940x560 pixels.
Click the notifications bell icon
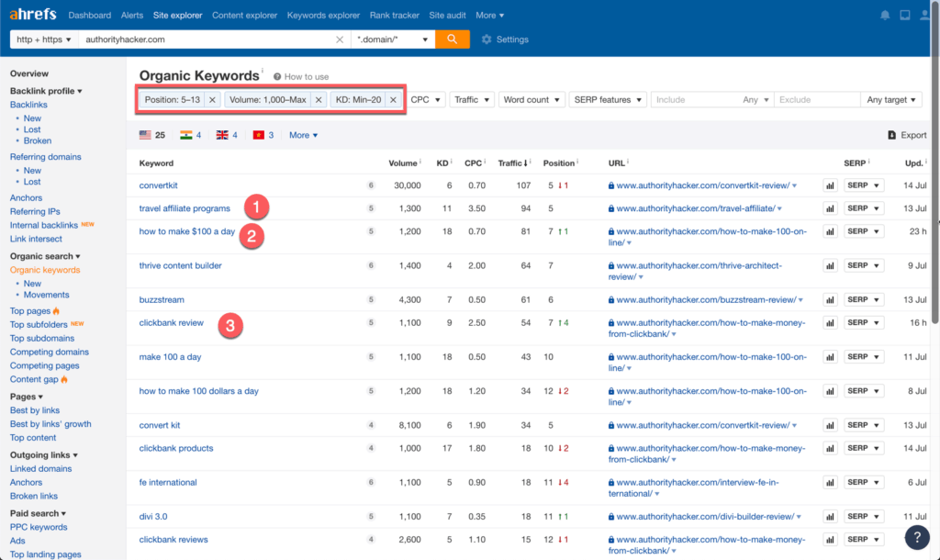pos(885,16)
